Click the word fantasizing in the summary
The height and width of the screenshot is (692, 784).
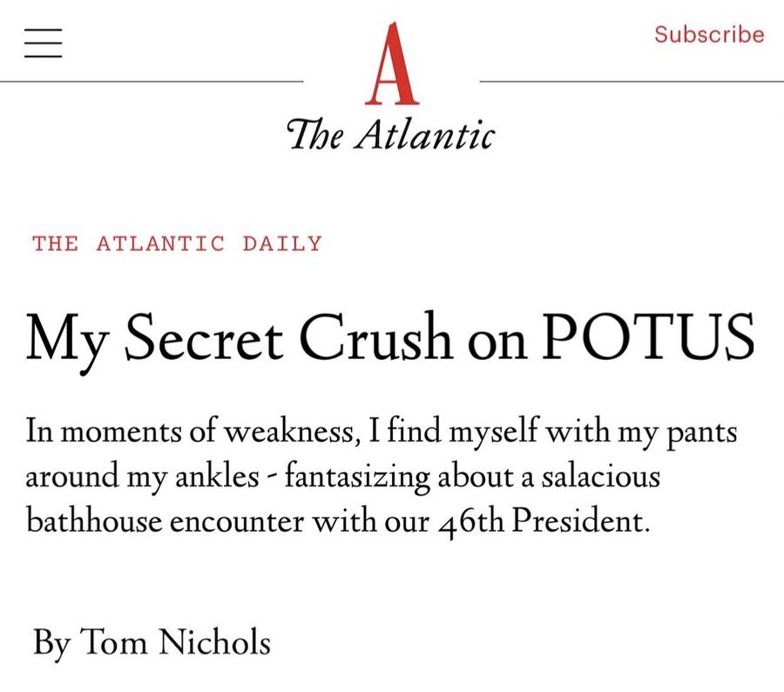click(357, 478)
